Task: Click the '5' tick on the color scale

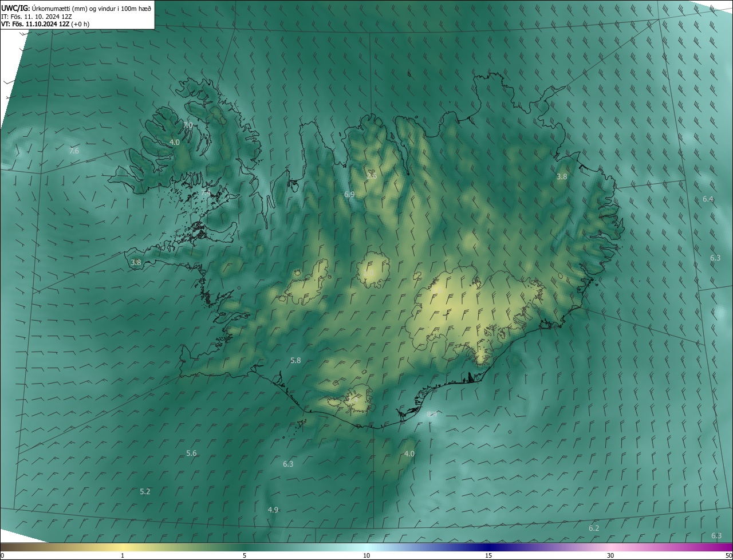Action: (245, 556)
